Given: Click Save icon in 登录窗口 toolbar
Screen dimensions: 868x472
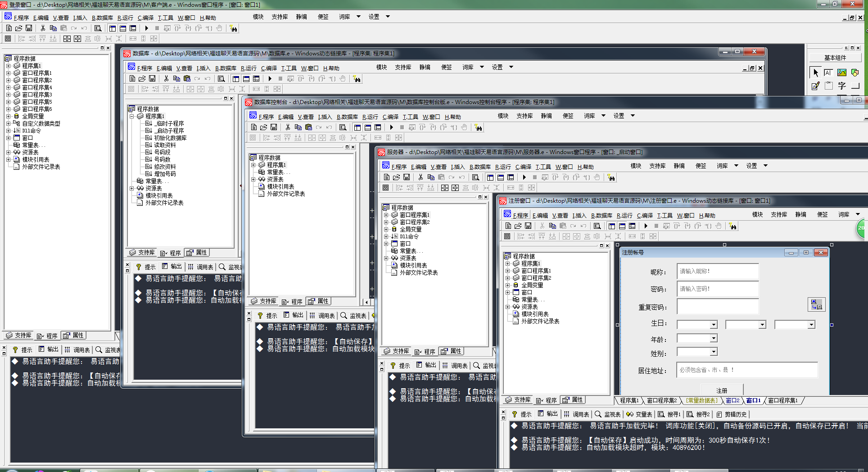Looking at the screenshot, I should 29,28.
